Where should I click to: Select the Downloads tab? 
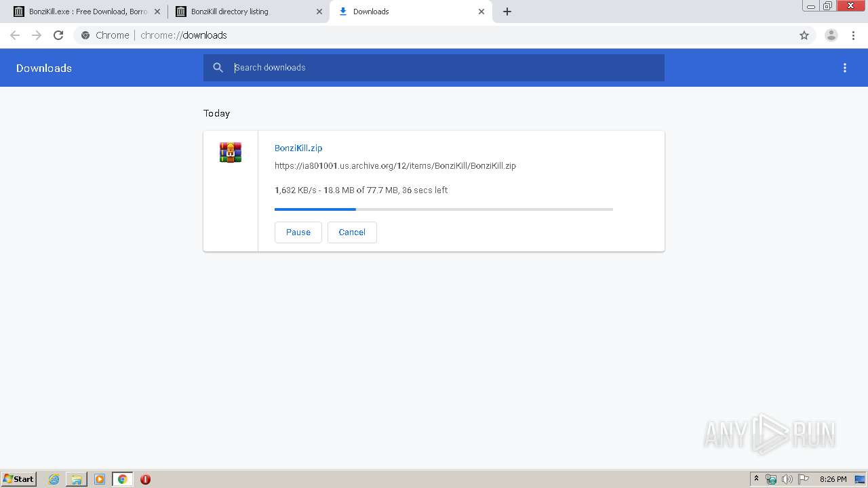[x=410, y=12]
